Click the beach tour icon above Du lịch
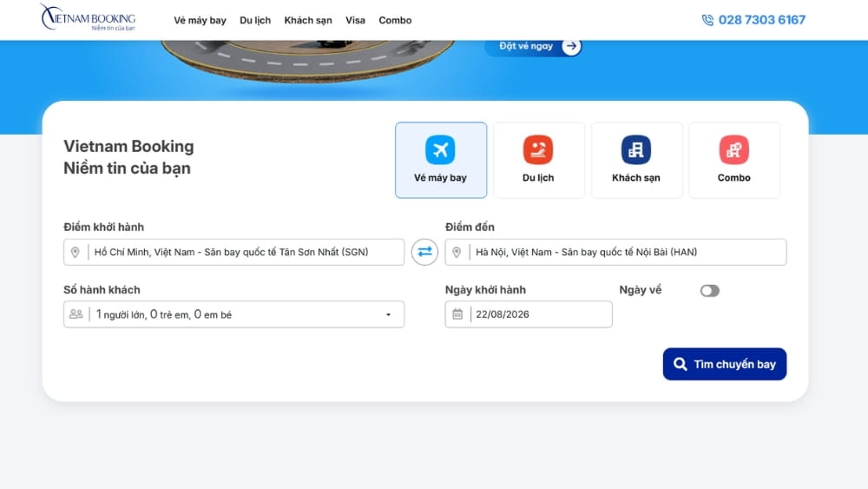Image resolution: width=868 pixels, height=489 pixels. tap(538, 149)
